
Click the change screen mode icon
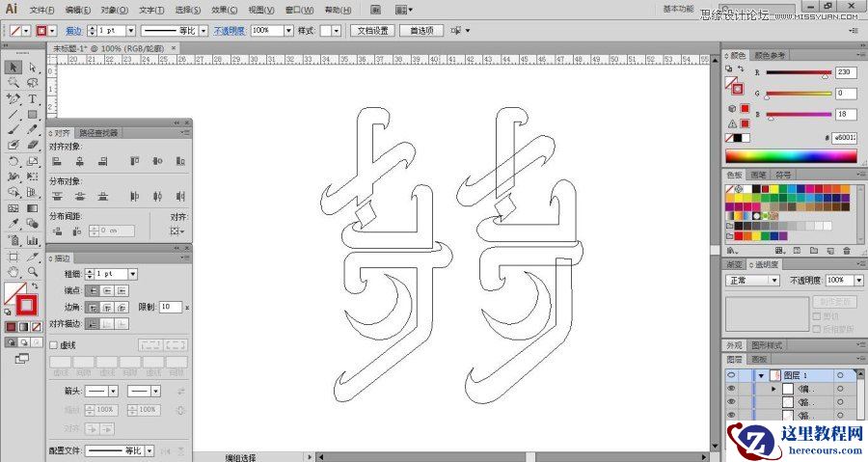coord(21,359)
